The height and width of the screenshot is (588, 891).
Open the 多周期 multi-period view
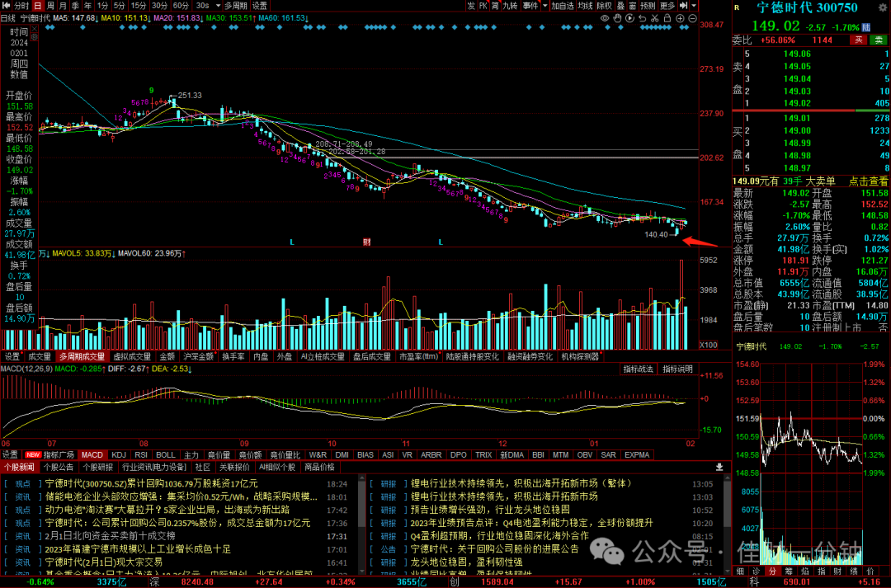pos(235,6)
